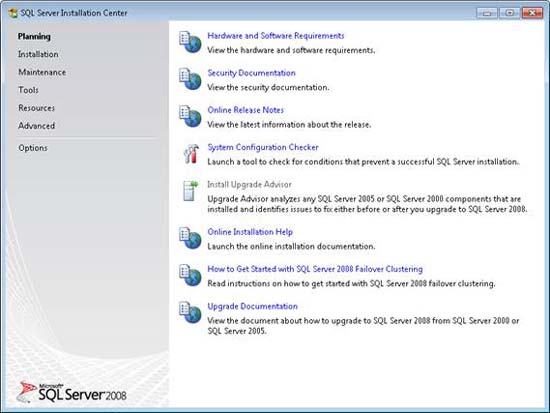Open the Maintenance section

point(42,72)
